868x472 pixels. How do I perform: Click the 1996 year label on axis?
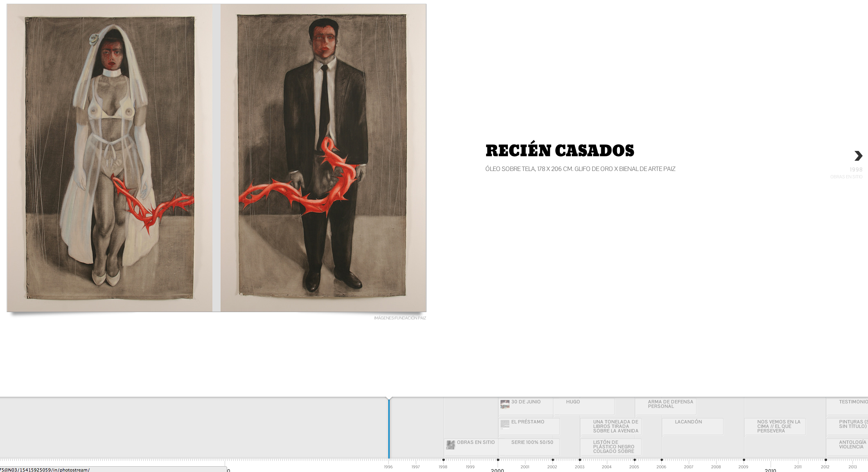388,467
